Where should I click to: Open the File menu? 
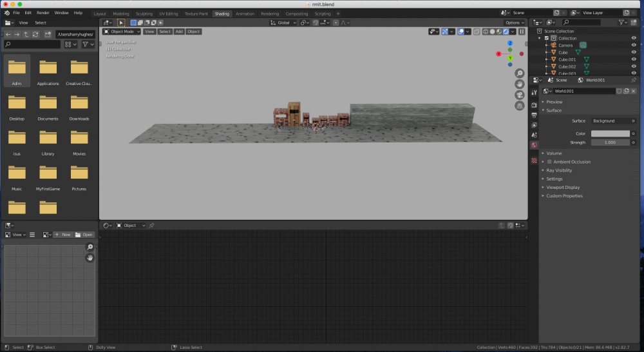click(x=17, y=13)
